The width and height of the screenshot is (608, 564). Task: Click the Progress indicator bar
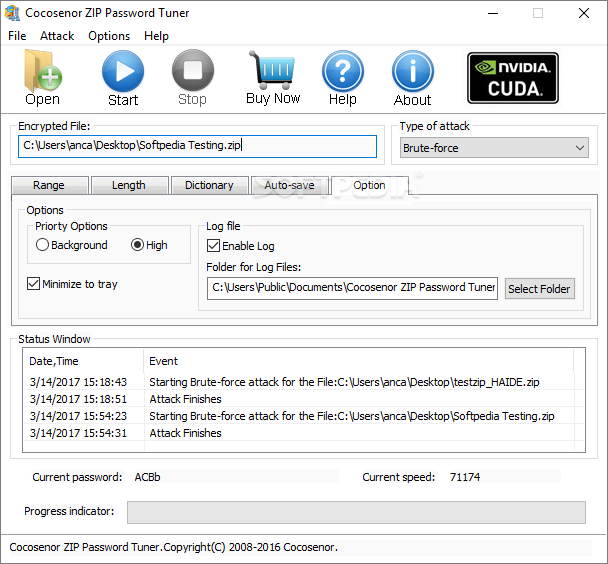[x=356, y=512]
